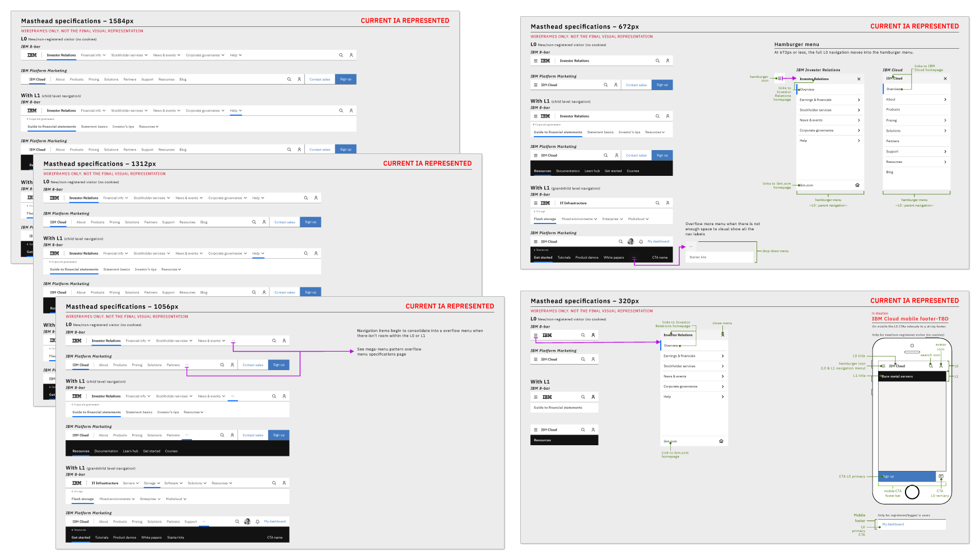Viewport: 980px width, 560px height.
Task: Click the search icon inside the phone mockup masthead
Action: point(931,366)
